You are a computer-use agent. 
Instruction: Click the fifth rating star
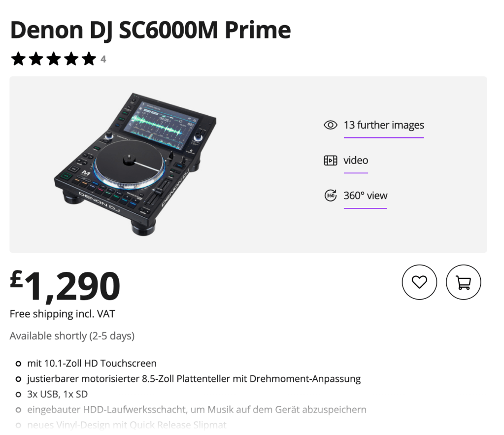point(89,59)
